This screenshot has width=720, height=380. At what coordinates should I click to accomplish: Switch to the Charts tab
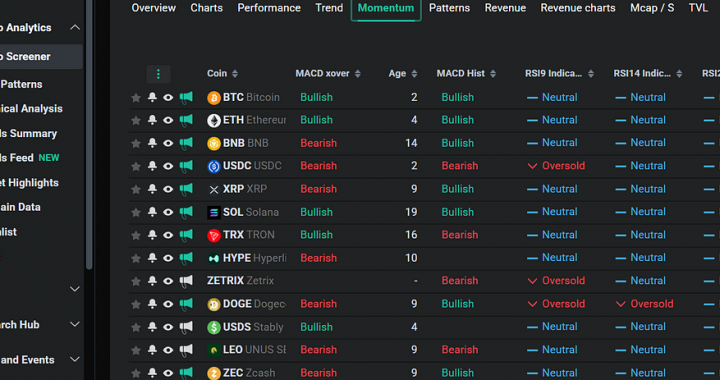click(x=207, y=8)
